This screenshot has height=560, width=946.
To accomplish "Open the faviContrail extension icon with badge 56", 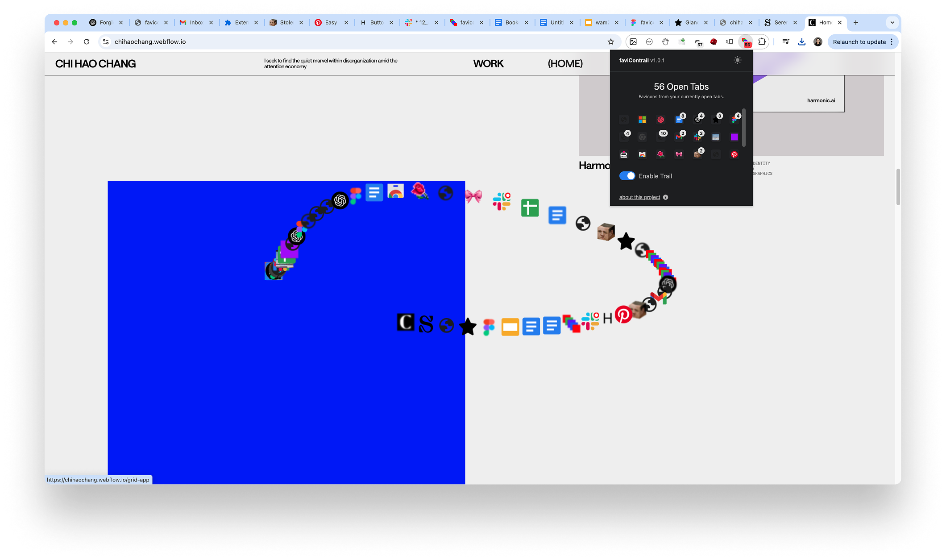I will [x=746, y=42].
